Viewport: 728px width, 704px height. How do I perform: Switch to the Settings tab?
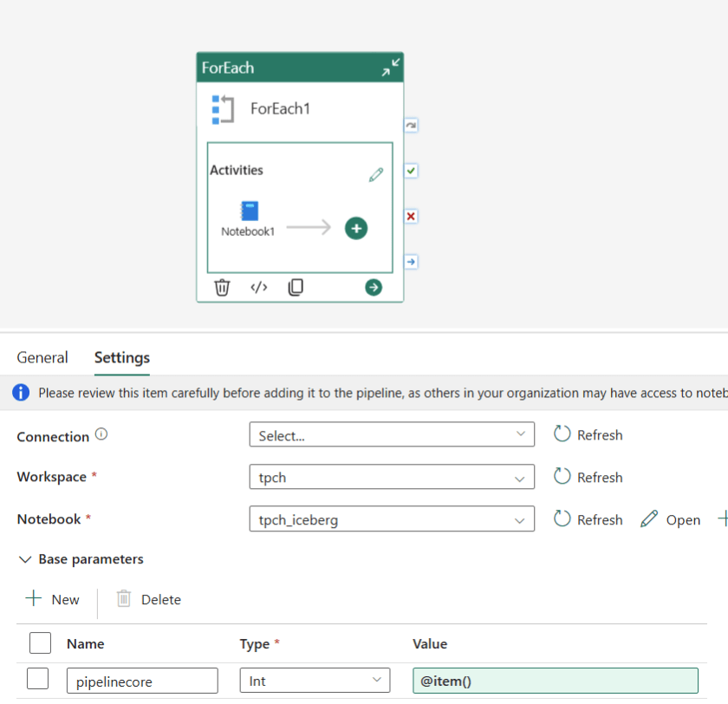pos(121,357)
